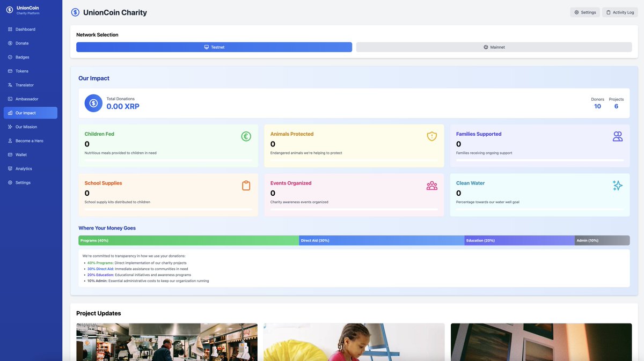
Task: Click the Tokens card icon in sidebar
Action: pos(10,71)
